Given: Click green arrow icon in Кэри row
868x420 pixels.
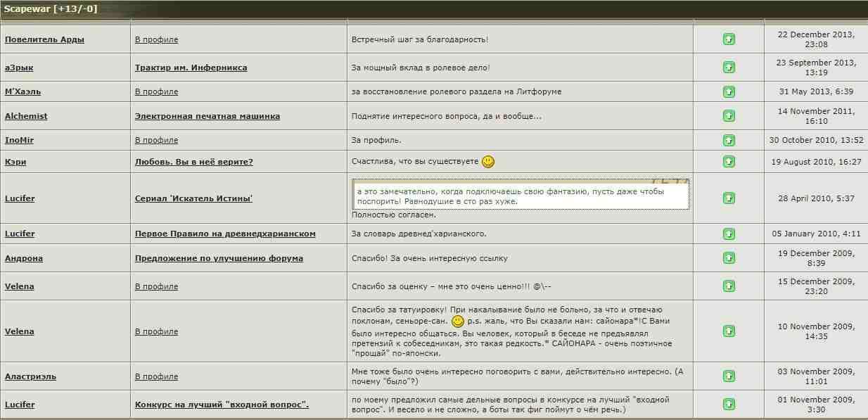Looking at the screenshot, I should [729, 162].
